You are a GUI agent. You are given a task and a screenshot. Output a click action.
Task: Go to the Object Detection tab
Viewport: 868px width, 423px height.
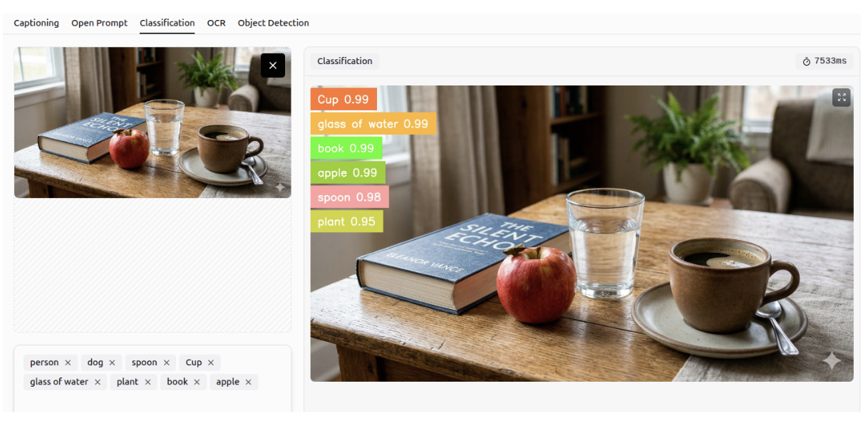click(x=273, y=23)
